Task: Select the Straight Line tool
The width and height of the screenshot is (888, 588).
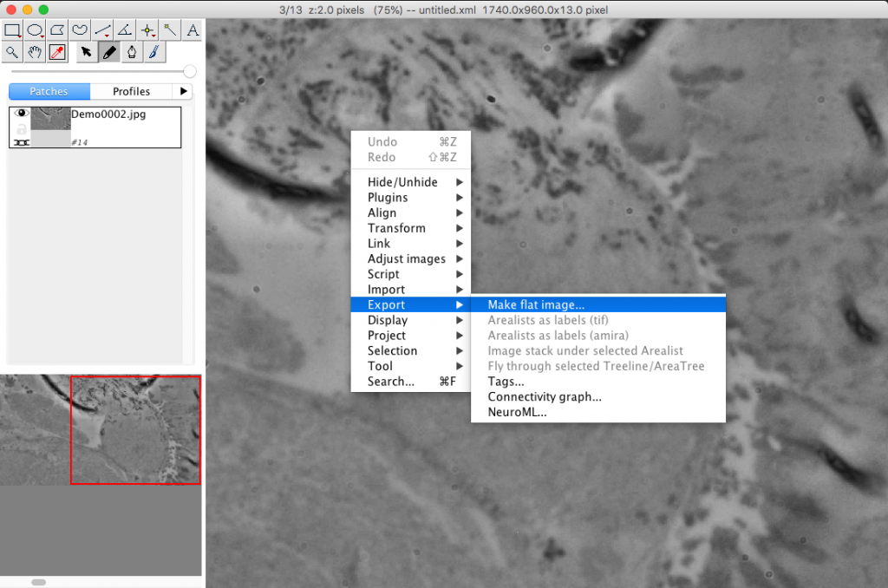Action: tap(102, 30)
